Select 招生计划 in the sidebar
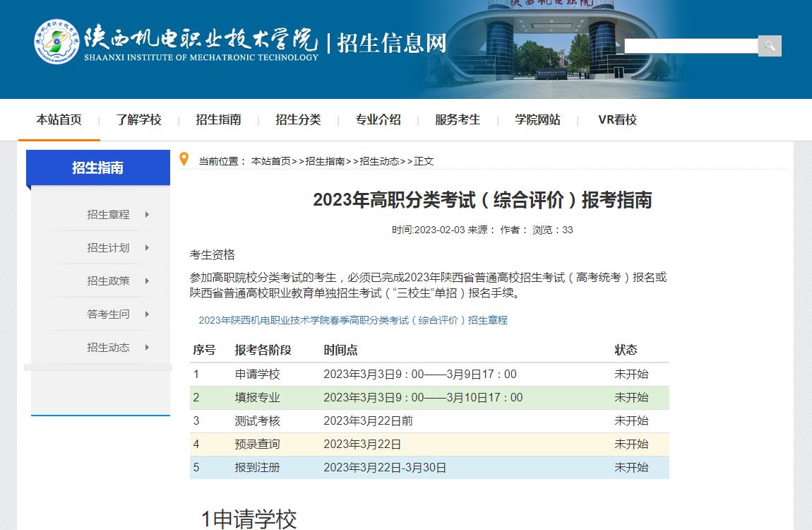The width and height of the screenshot is (812, 530). (108, 247)
